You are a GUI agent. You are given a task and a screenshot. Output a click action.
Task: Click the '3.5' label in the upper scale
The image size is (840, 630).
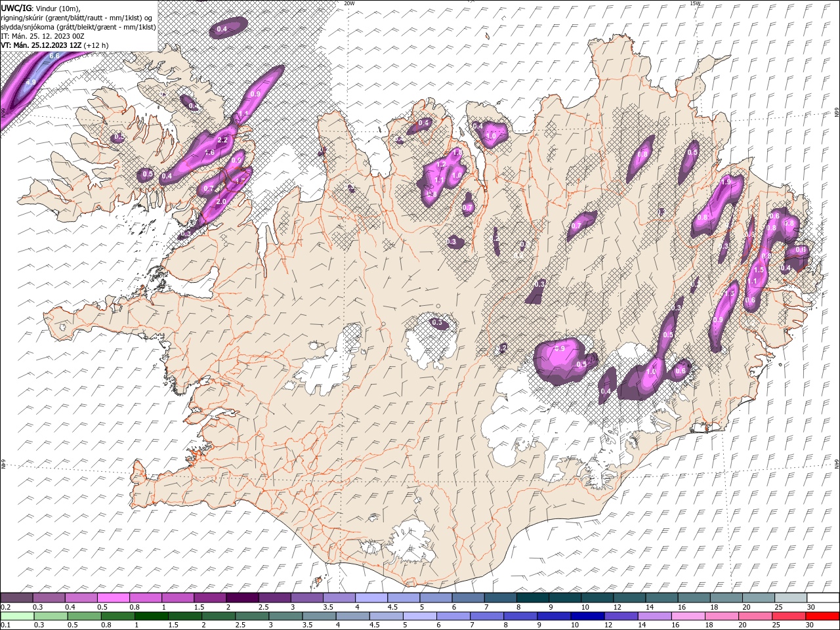coord(328,607)
